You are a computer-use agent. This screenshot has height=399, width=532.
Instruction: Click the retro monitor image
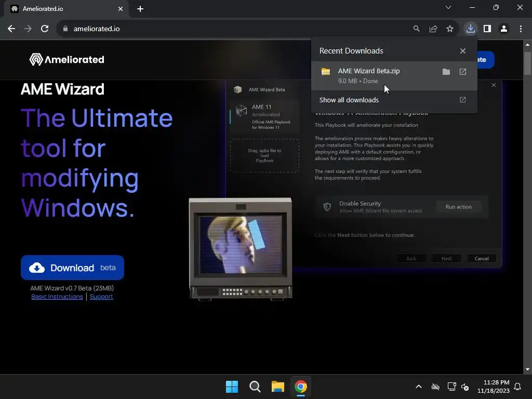point(240,249)
